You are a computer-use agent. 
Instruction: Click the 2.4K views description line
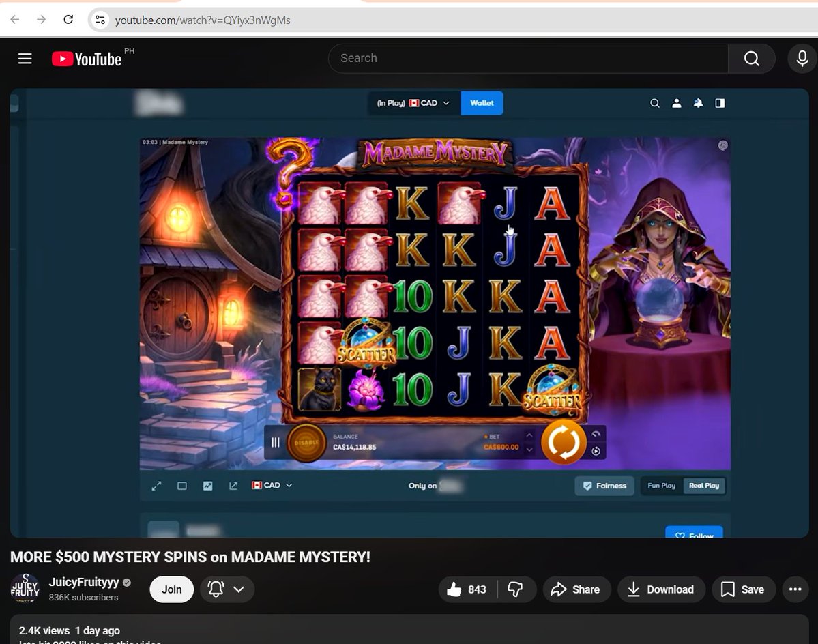coord(70,630)
